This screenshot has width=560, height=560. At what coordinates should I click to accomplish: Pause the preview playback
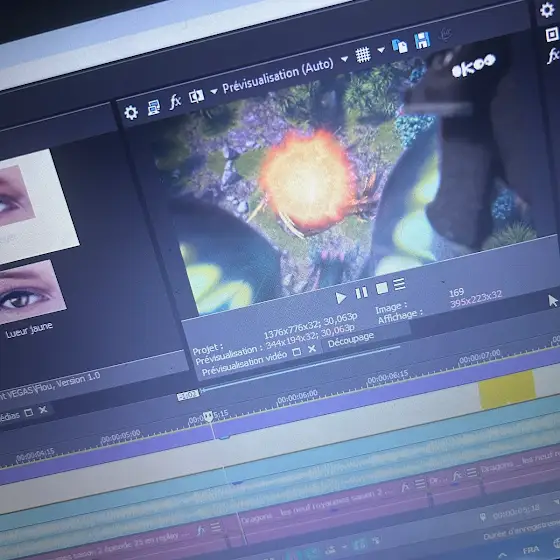click(x=361, y=293)
